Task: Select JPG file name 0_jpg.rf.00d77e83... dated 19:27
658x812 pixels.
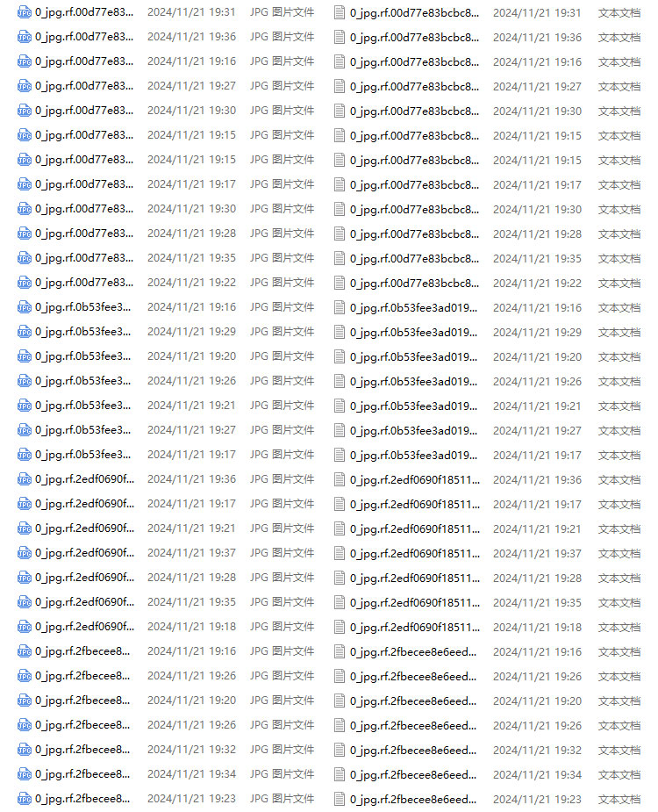Action: (84, 86)
